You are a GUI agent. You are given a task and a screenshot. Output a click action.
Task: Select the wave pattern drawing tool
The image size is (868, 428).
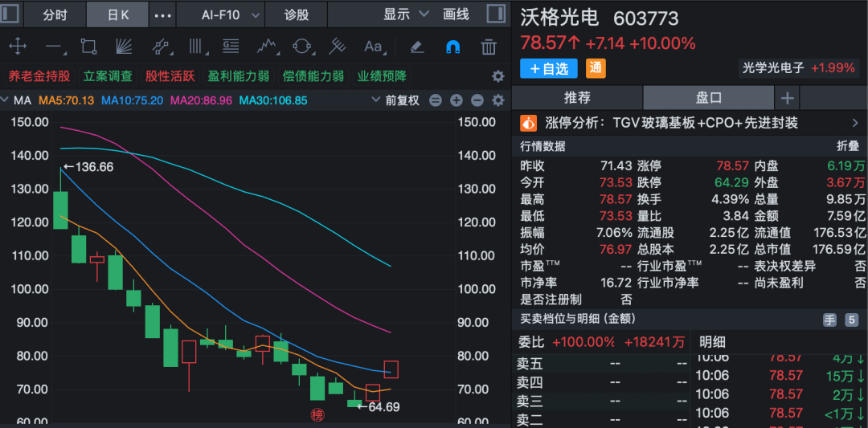tap(267, 47)
